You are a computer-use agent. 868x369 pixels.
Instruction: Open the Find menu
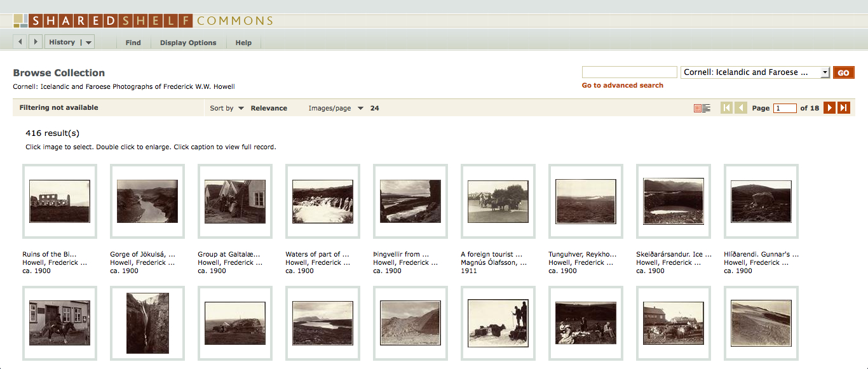click(133, 43)
